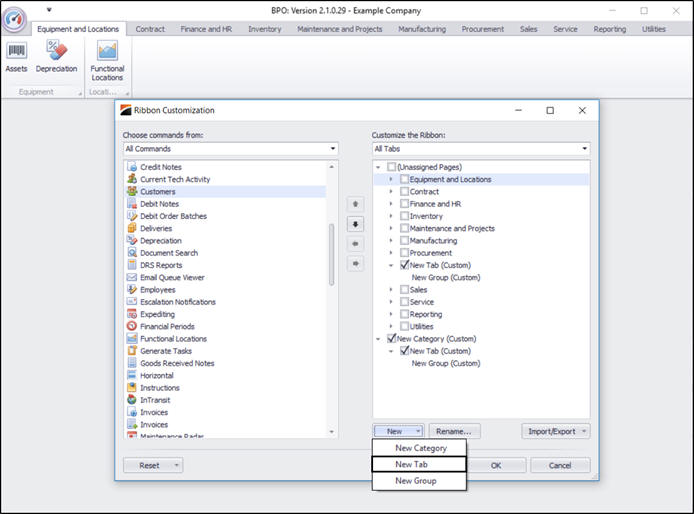Screen dimensions: 694x514
Task: Click the Rename... button
Action: (x=454, y=431)
